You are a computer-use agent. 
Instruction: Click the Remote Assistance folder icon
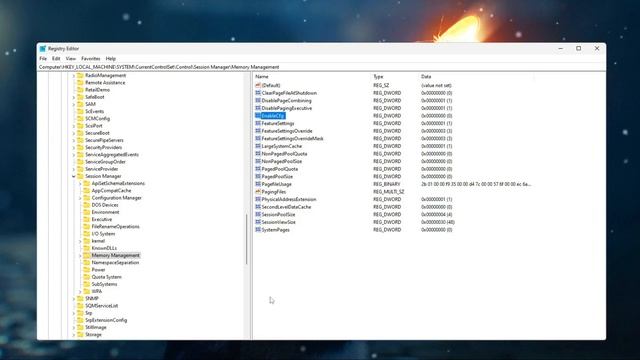click(80, 82)
